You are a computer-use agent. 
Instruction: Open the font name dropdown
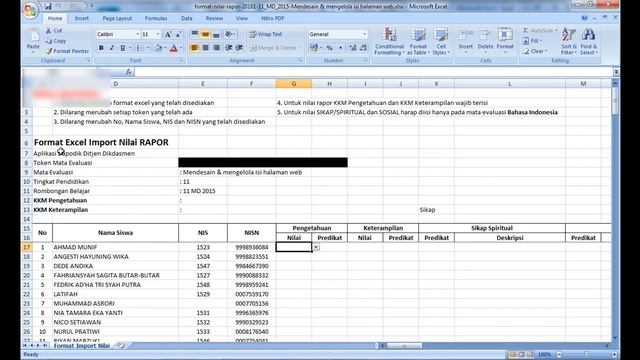pyautogui.click(x=138, y=34)
